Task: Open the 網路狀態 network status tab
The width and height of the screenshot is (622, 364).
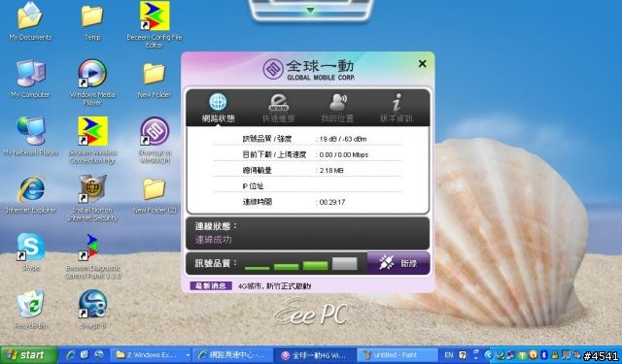Action: 218,108
